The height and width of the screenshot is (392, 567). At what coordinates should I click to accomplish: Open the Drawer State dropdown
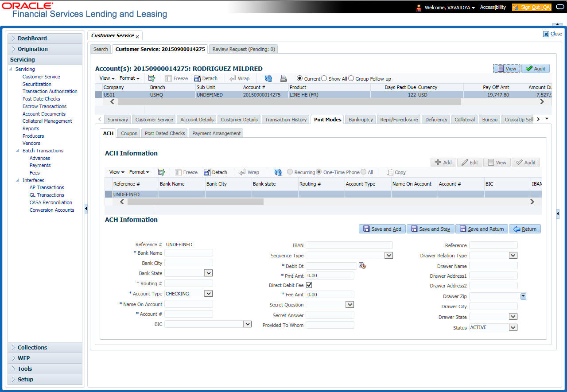tap(513, 317)
